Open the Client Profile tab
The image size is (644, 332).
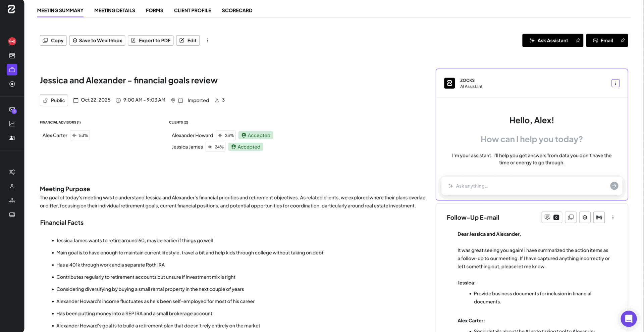tap(192, 10)
